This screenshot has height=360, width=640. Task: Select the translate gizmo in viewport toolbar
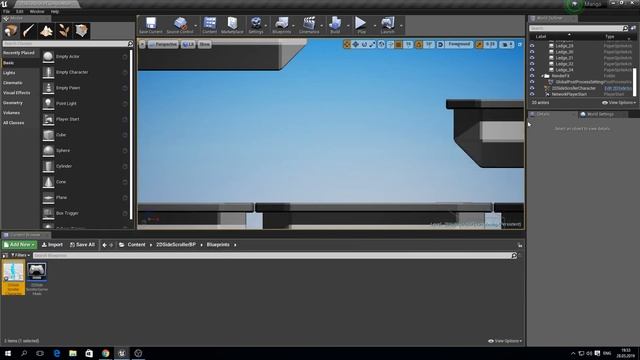(356, 44)
